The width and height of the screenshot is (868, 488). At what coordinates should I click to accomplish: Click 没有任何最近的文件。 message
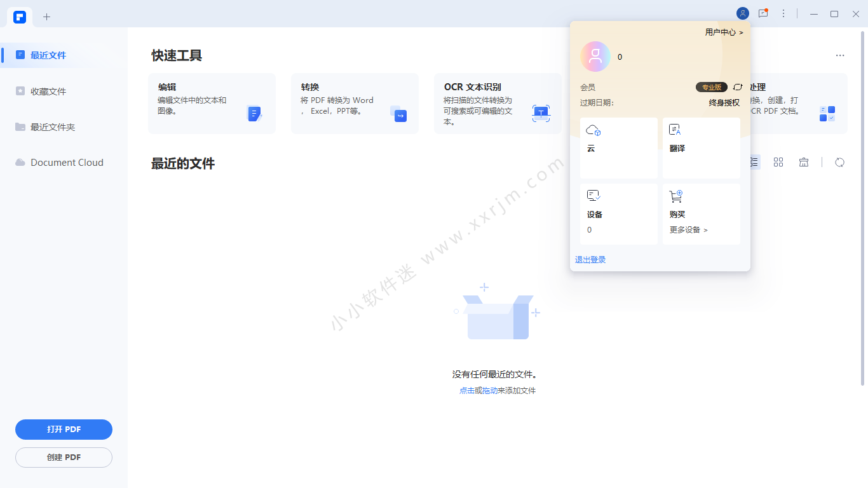coord(495,375)
